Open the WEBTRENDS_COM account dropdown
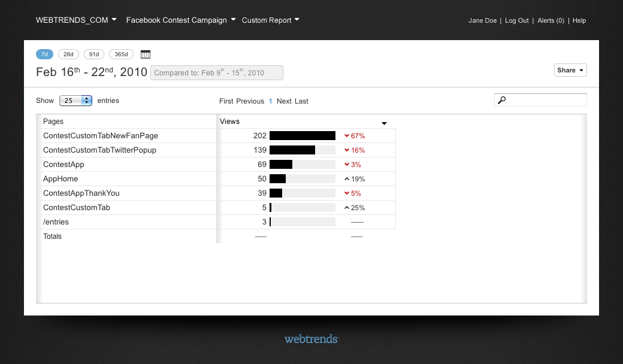Screen dimensions: 623x364 [x=76, y=20]
